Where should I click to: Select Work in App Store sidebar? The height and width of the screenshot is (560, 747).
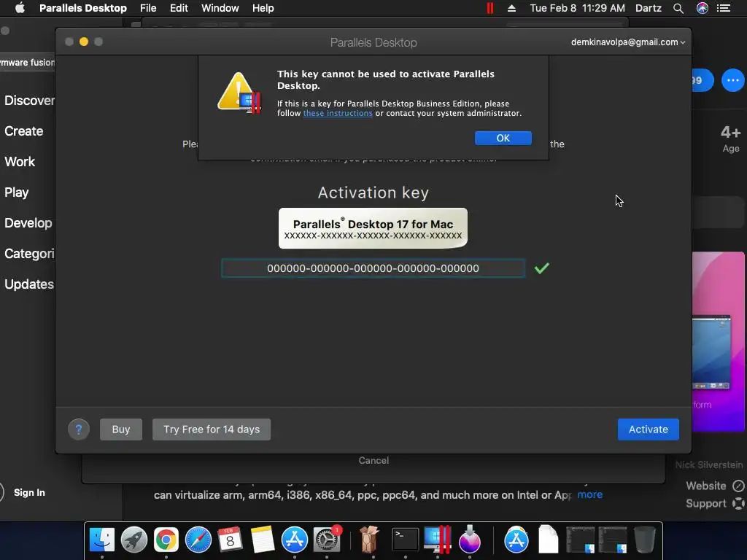coord(20,161)
